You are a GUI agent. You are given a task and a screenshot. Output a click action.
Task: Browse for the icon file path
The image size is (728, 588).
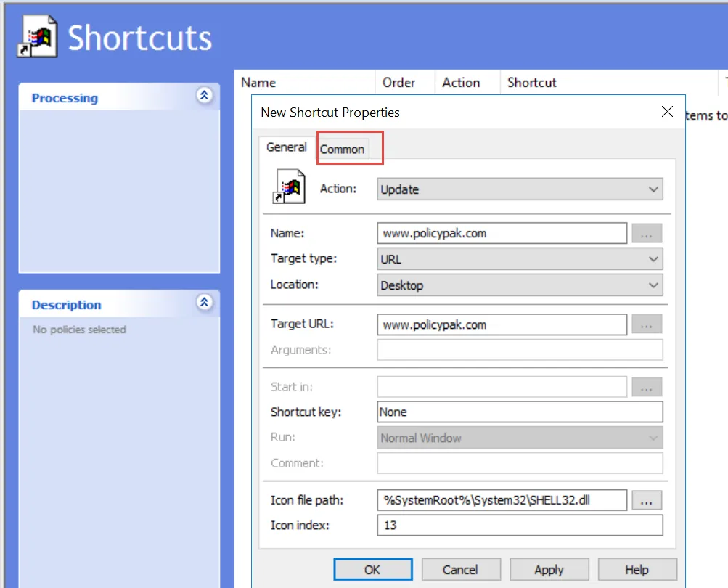tap(647, 500)
